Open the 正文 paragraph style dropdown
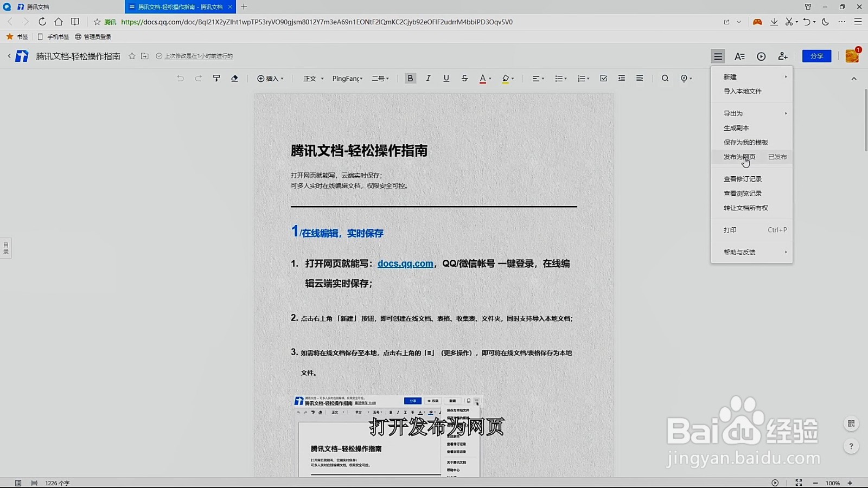Image resolution: width=868 pixels, height=488 pixels. point(313,79)
